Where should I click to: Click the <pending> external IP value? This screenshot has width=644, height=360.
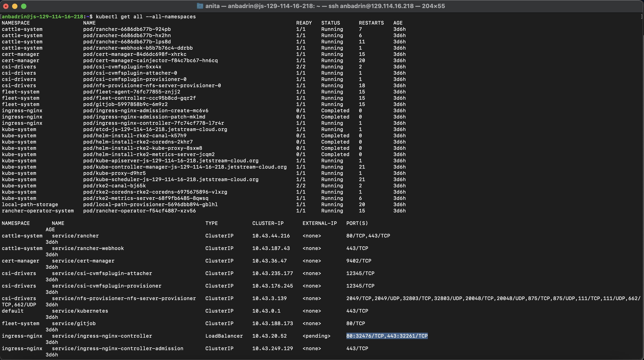point(316,336)
